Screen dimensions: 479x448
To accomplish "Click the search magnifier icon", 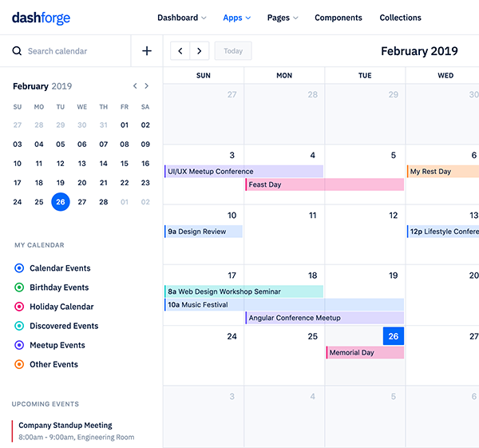I will pyautogui.click(x=17, y=51).
